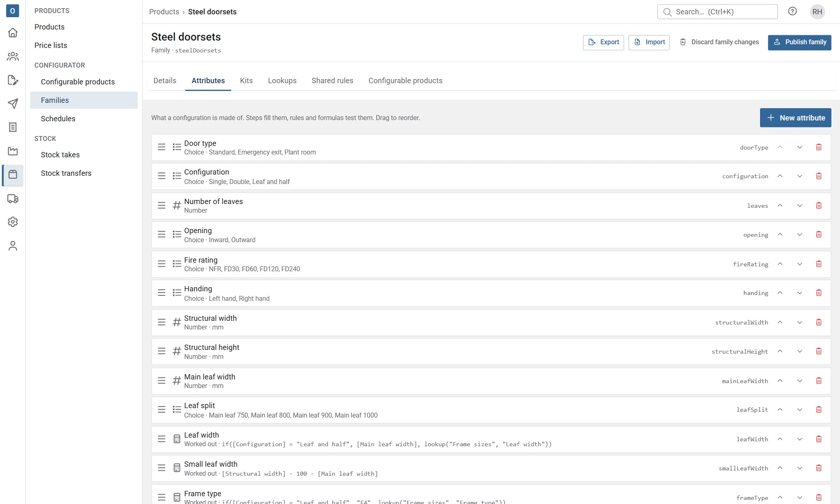Switch to the Details tab
The image size is (840, 504).
pyautogui.click(x=165, y=81)
